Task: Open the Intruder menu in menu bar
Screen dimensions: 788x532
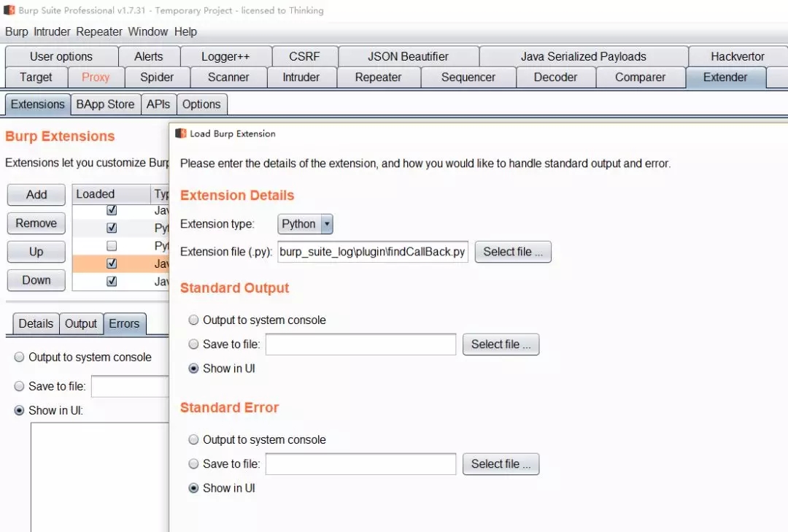Action: coord(53,31)
